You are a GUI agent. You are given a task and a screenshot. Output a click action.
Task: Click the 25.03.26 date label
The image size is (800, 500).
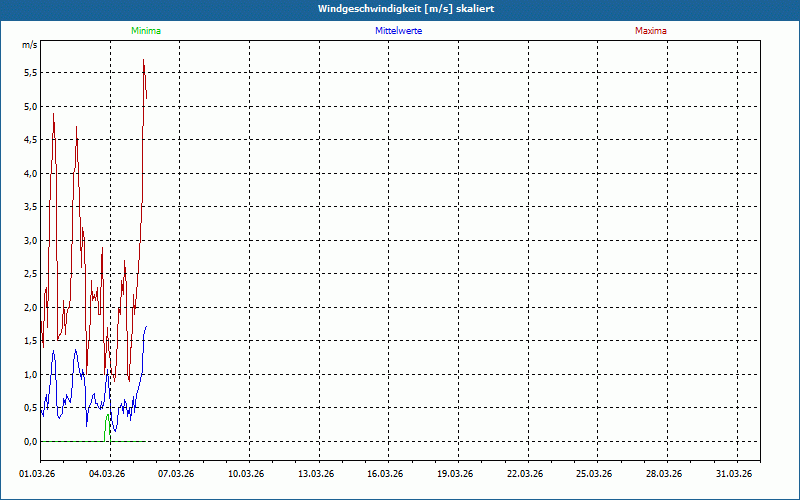(x=594, y=474)
